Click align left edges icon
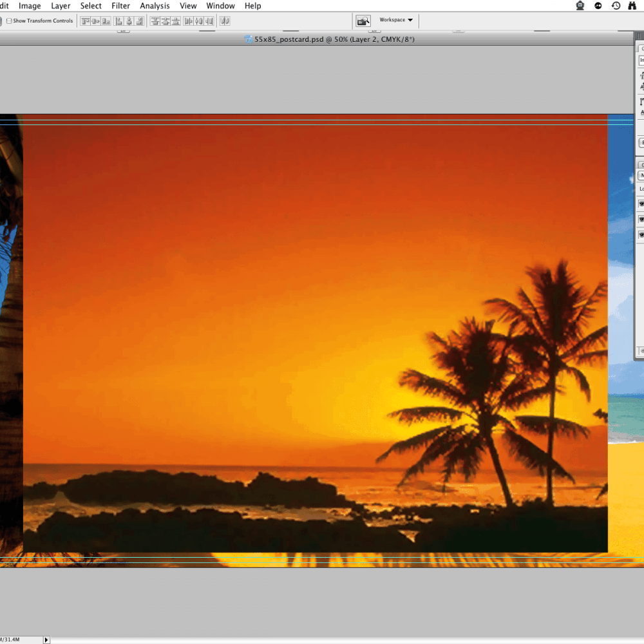Screen dimensions: 644x644 (119, 21)
